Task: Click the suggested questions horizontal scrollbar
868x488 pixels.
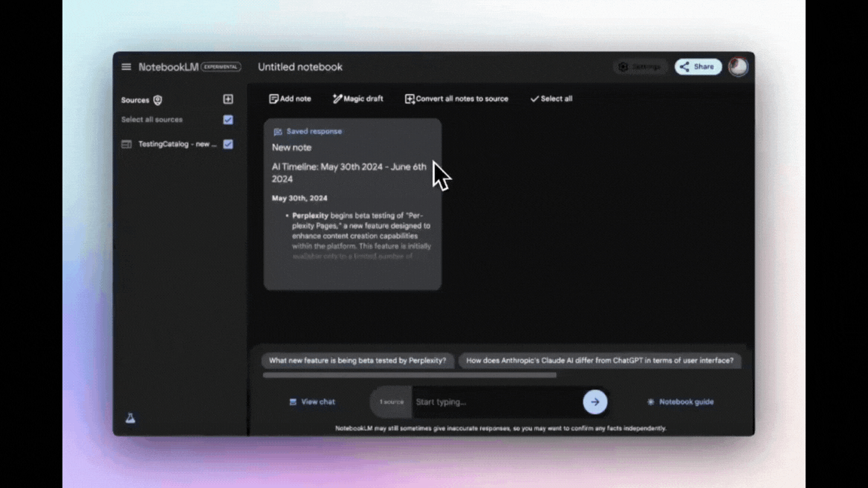Action: (x=410, y=375)
